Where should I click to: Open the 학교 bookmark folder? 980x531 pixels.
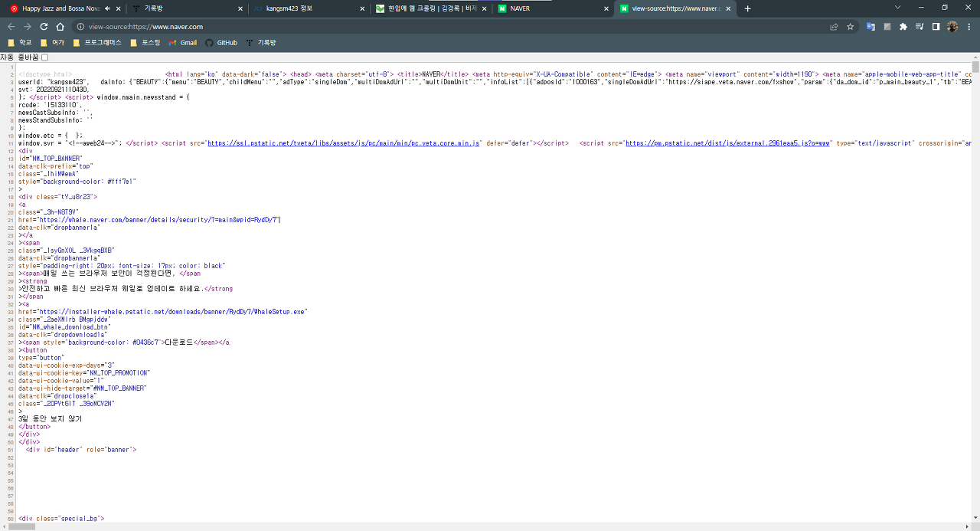click(x=20, y=43)
